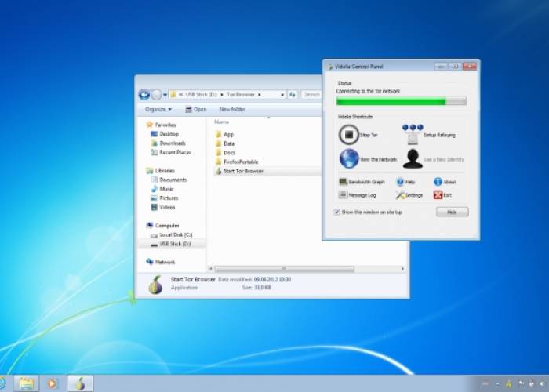Viewport: 549px width, 392px height.
Task: Click Exit in Vidalia Control Panel
Action: (x=442, y=195)
